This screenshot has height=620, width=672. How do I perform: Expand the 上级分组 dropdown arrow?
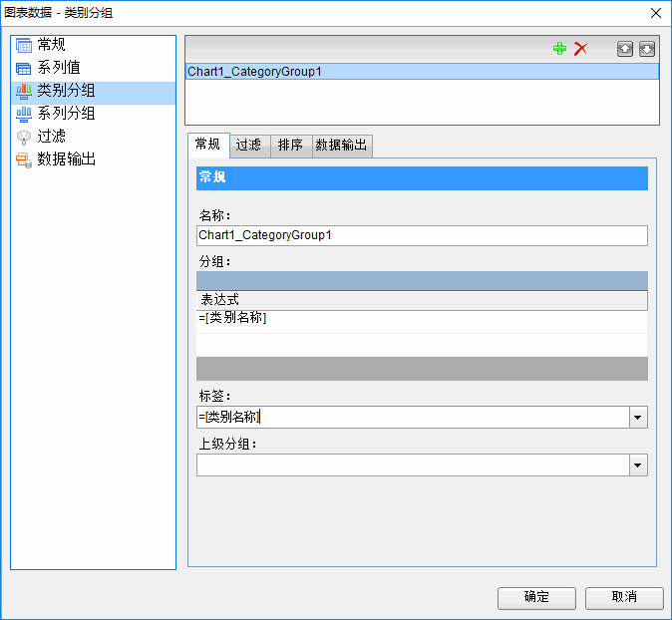click(638, 465)
